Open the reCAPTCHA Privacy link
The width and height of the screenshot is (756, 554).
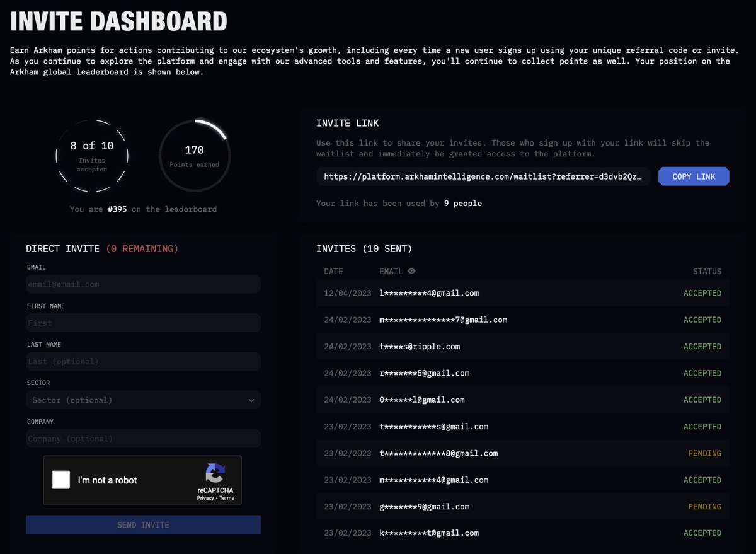[x=205, y=497]
